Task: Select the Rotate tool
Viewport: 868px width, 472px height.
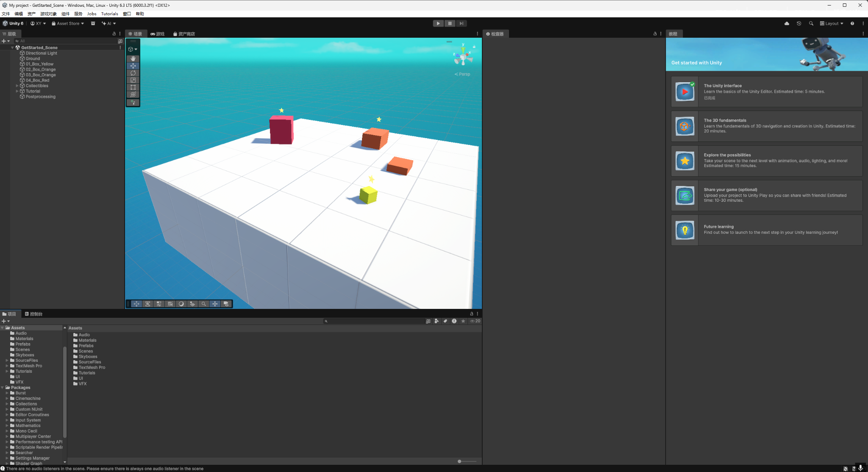Action: click(x=133, y=73)
